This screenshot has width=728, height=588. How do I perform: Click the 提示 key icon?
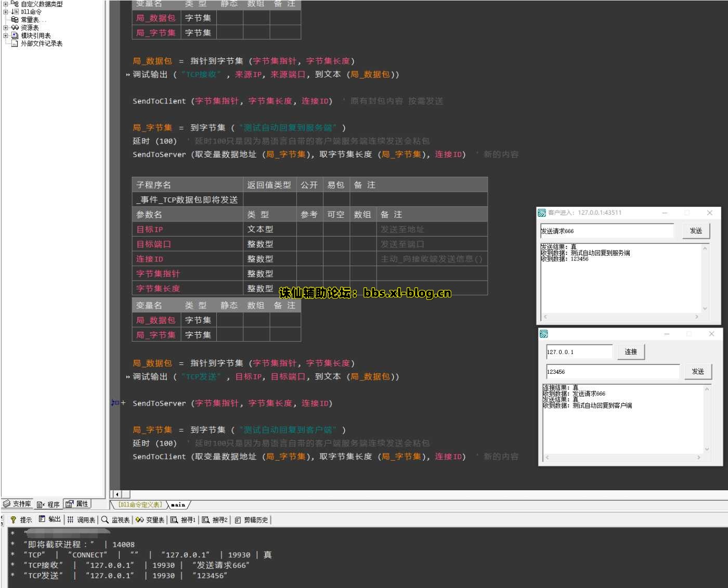click(x=14, y=519)
